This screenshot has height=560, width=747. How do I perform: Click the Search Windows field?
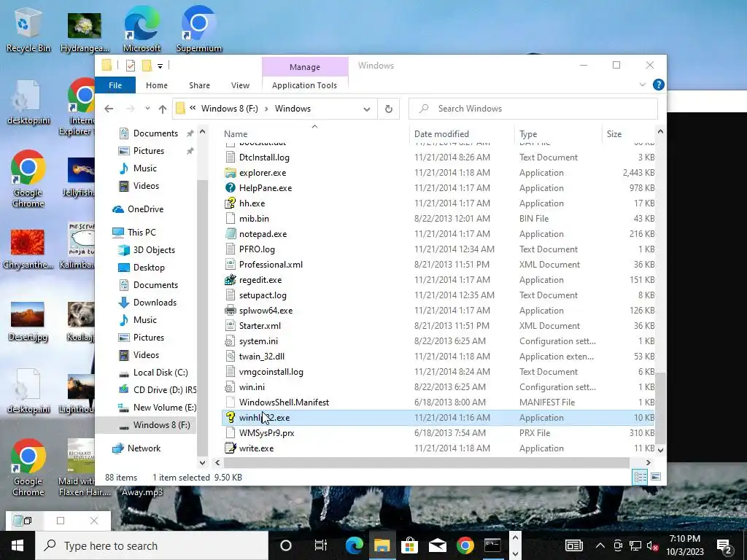coord(533,109)
